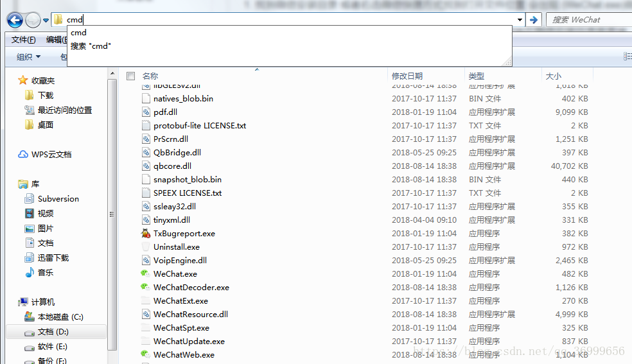Click the 本地磁盘 (C:) drive icon
Screen dimensions: 632x364
point(30,316)
